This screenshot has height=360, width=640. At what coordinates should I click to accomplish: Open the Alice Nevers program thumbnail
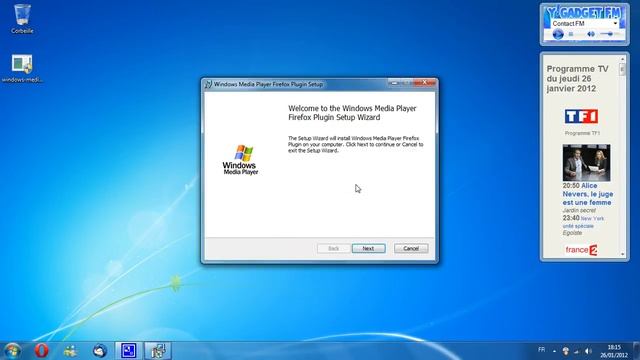coord(587,162)
